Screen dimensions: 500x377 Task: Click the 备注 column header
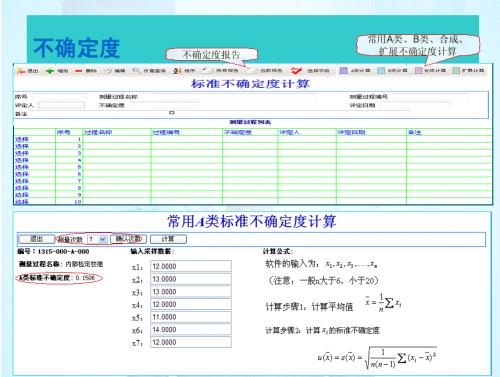(x=449, y=132)
